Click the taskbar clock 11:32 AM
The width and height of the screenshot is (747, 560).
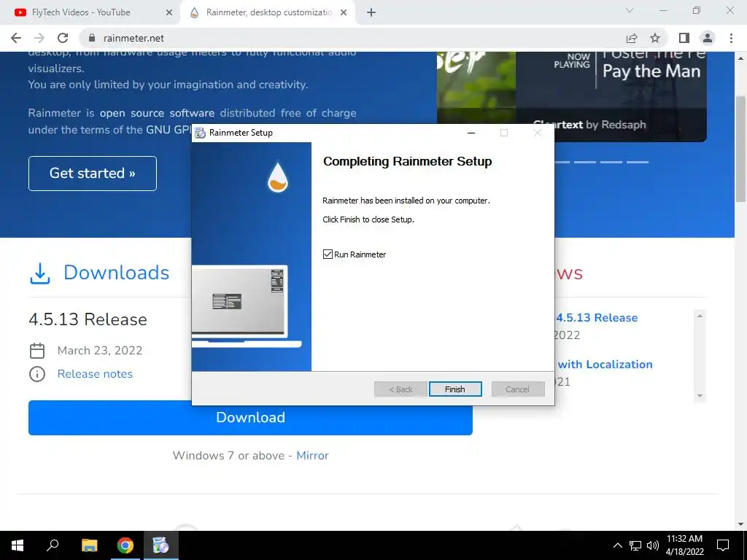(684, 539)
